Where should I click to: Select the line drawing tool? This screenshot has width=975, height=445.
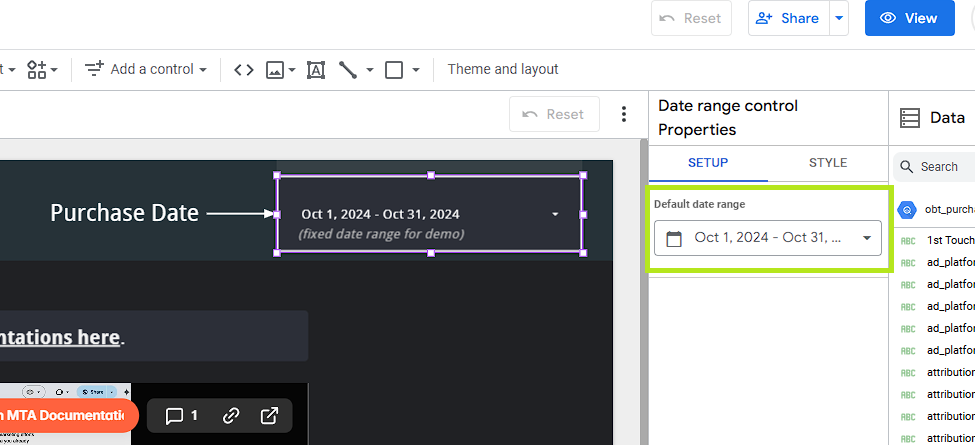[x=348, y=70]
